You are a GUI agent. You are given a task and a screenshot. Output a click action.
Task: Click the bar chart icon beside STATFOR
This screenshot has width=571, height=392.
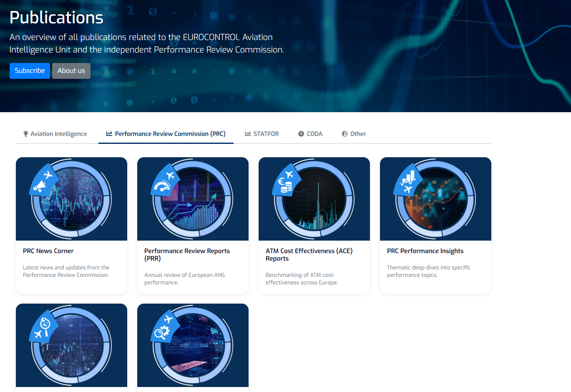248,134
